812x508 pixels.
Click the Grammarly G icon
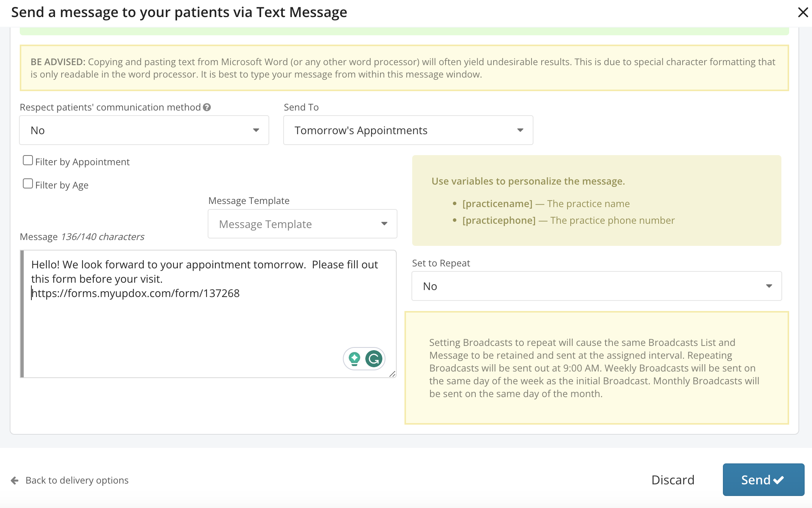click(x=374, y=359)
